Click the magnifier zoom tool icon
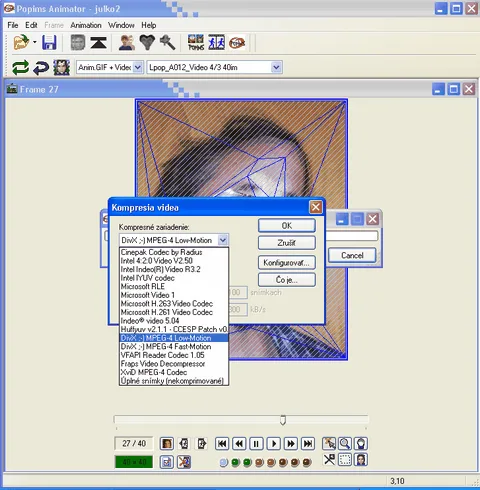480x490 pixels. pyautogui.click(x=345, y=444)
